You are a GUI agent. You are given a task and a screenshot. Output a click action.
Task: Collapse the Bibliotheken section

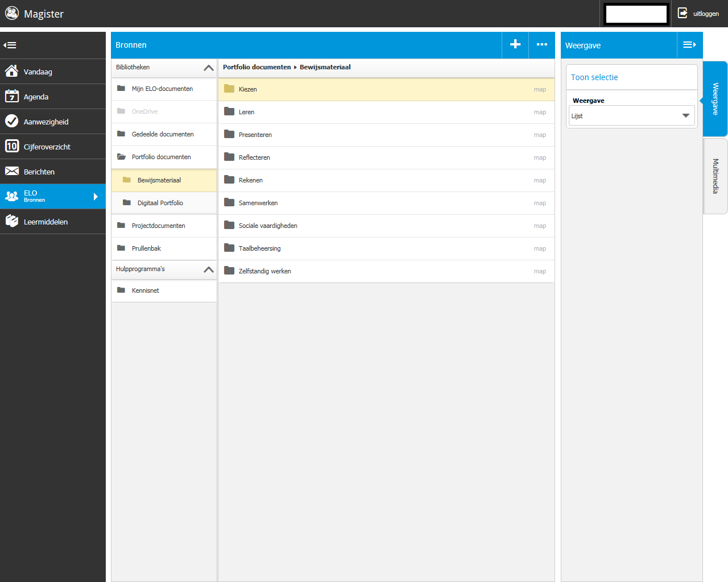coord(209,68)
